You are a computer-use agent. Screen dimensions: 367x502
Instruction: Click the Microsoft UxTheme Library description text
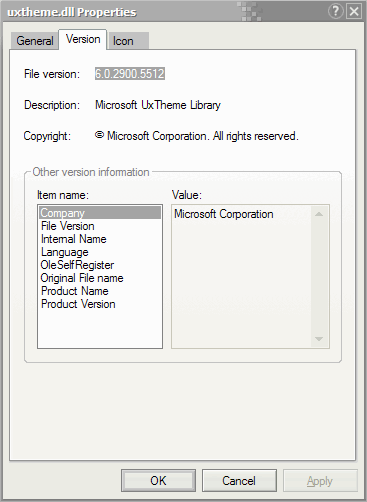[158, 105]
